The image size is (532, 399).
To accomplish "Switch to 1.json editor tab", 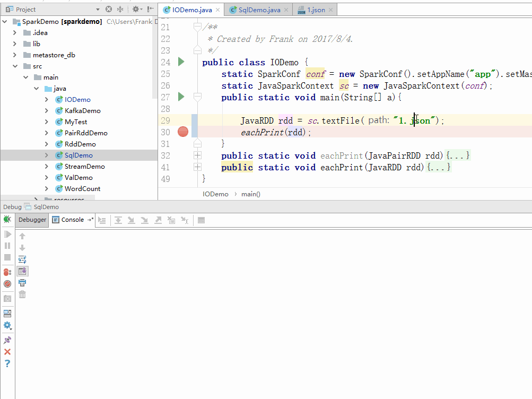I will coord(316,10).
